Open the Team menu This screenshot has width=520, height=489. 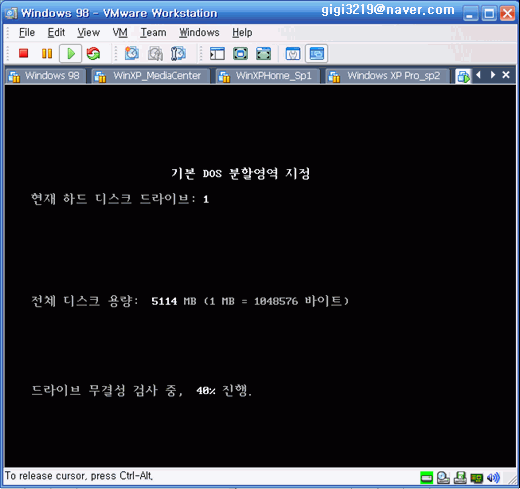[153, 32]
